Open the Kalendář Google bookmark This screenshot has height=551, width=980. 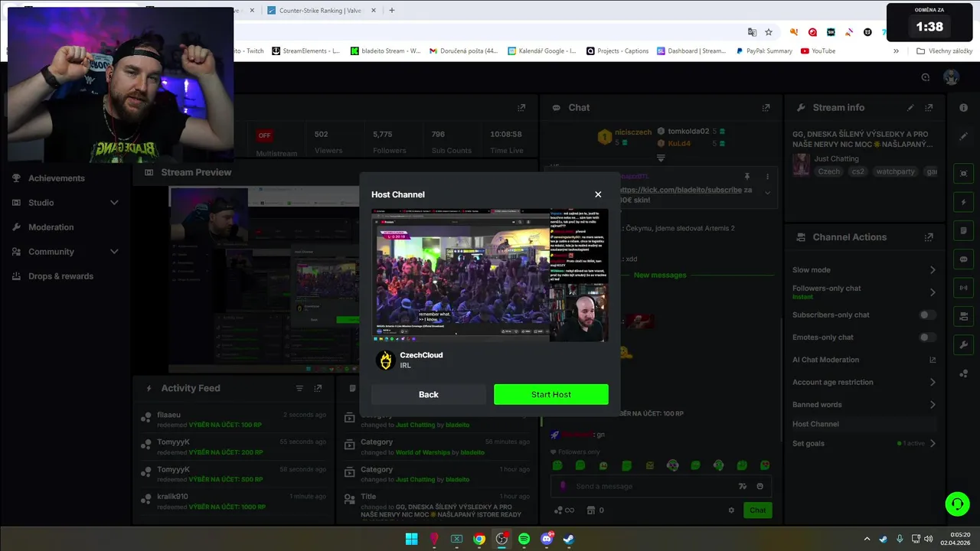pos(542,51)
